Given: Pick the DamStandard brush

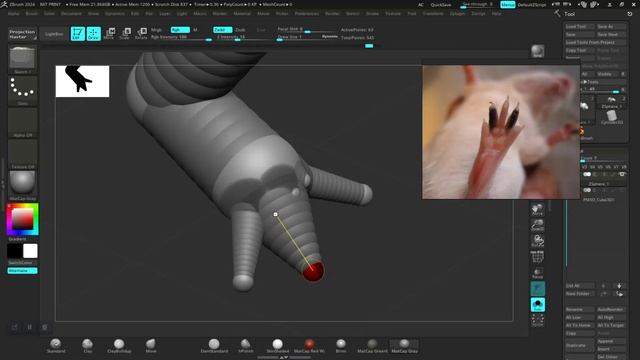Looking at the screenshot, I should [214, 345].
